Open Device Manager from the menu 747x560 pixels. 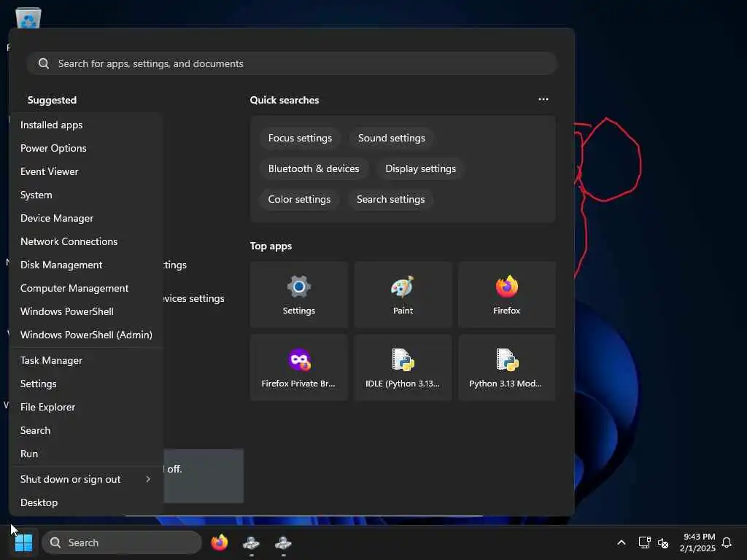[86, 218]
